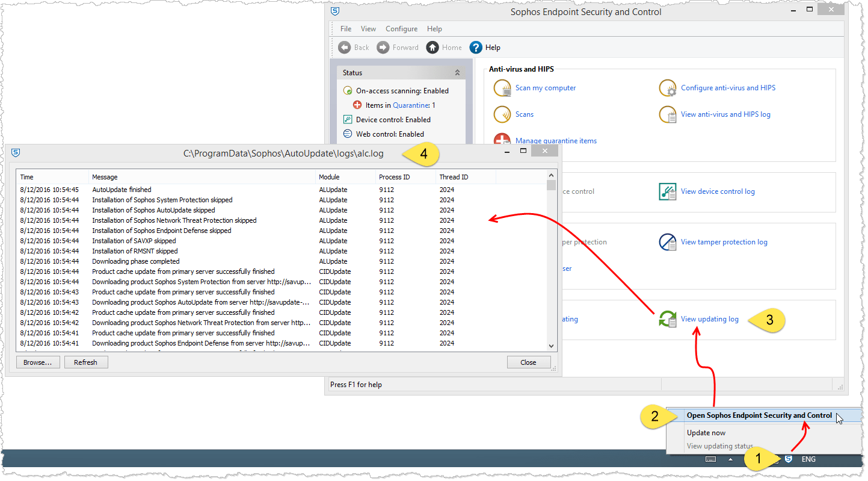Click the Browse... button in log window
Screen dimensions: 868x481
[38, 362]
